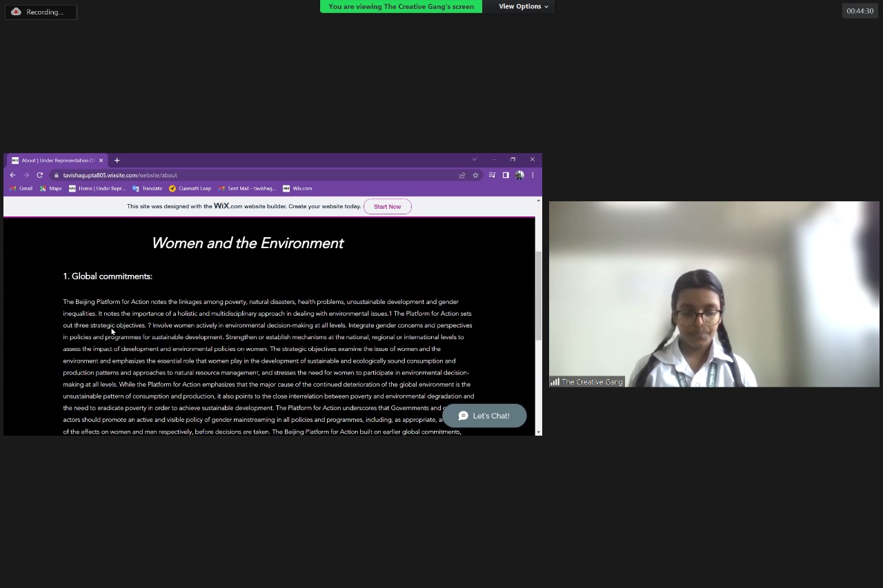
Task: Toggle the Chrome side panel icon
Action: click(x=506, y=175)
